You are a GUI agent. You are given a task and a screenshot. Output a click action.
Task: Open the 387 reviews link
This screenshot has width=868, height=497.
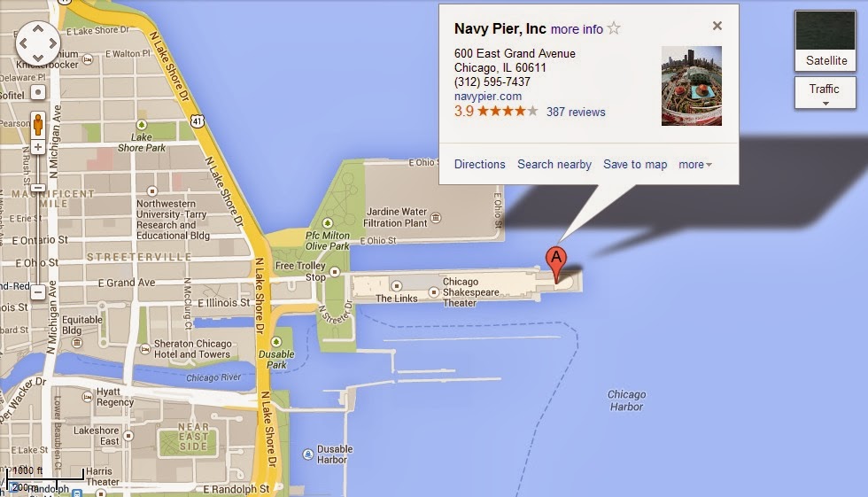[576, 112]
